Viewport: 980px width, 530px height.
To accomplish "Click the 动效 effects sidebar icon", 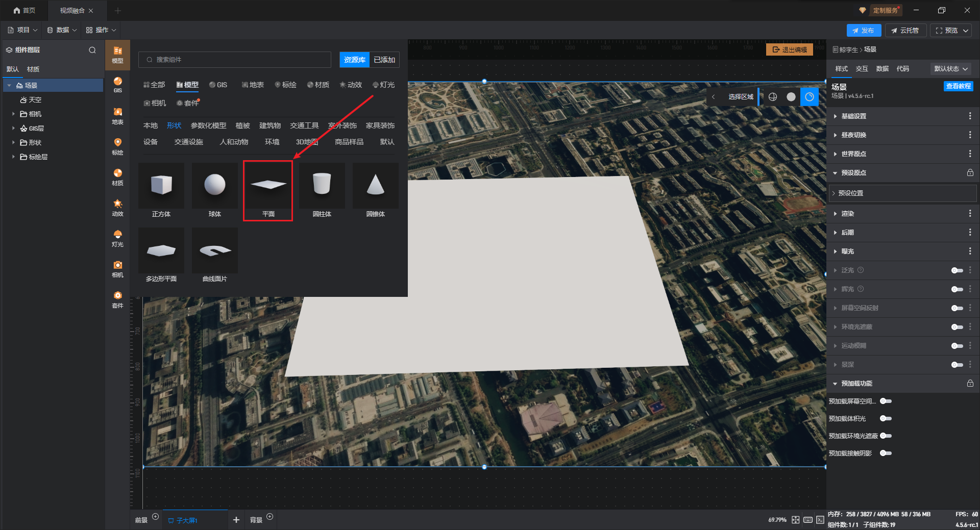I will (117, 207).
